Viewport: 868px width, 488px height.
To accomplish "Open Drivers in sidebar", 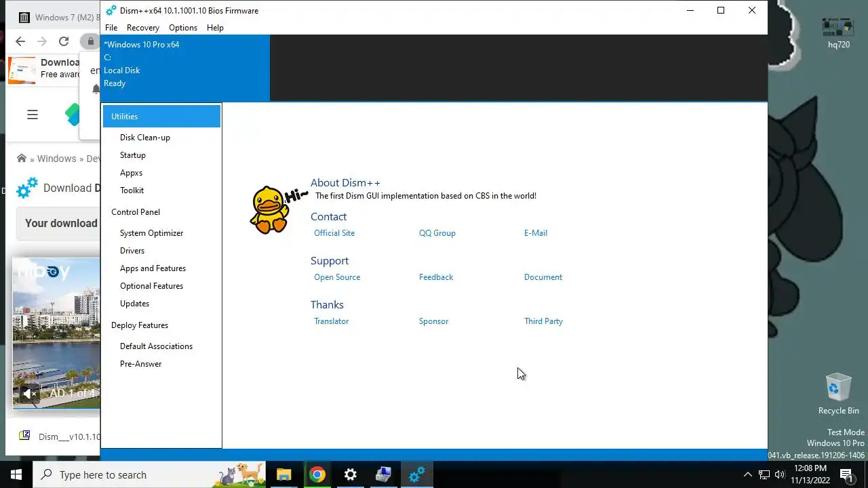I will tap(132, 251).
